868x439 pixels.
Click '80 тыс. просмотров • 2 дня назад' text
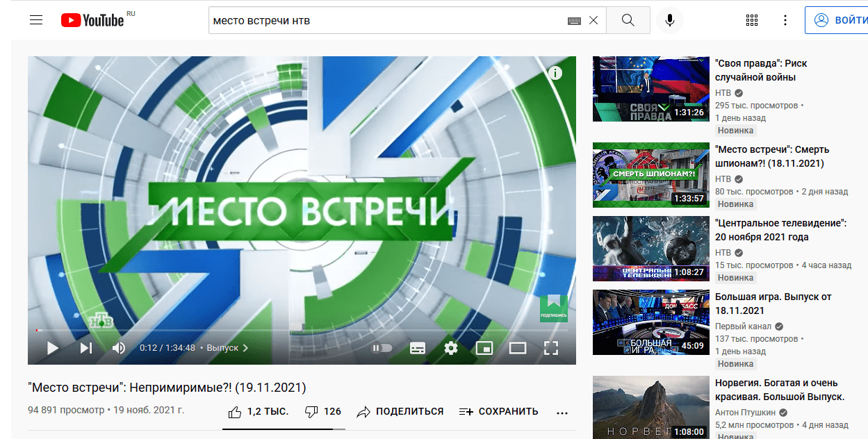[x=781, y=192]
